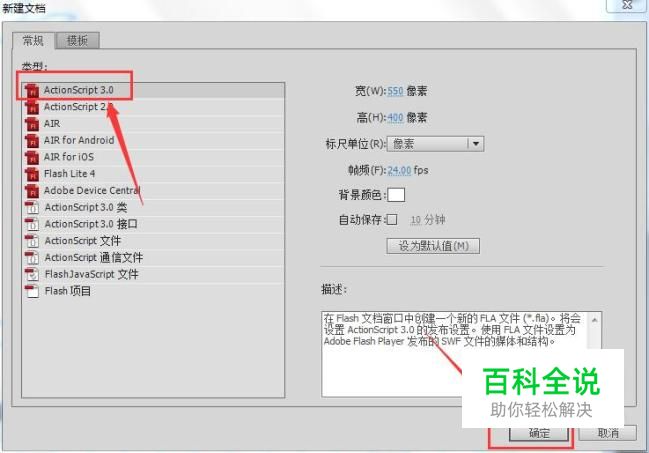Select ActionScript 3.0 接口 entry
Screen dimensions: 649x453
coord(153,224)
